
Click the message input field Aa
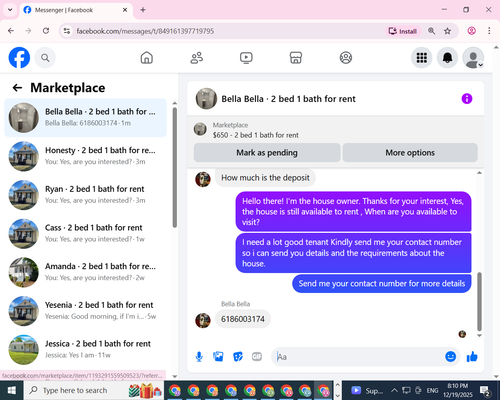[358, 357]
